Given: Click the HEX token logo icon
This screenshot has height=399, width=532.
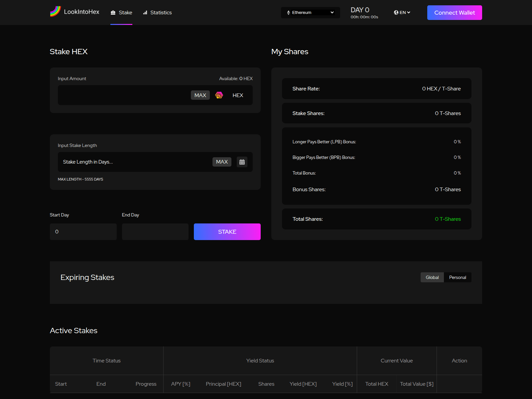Looking at the screenshot, I should pos(219,95).
